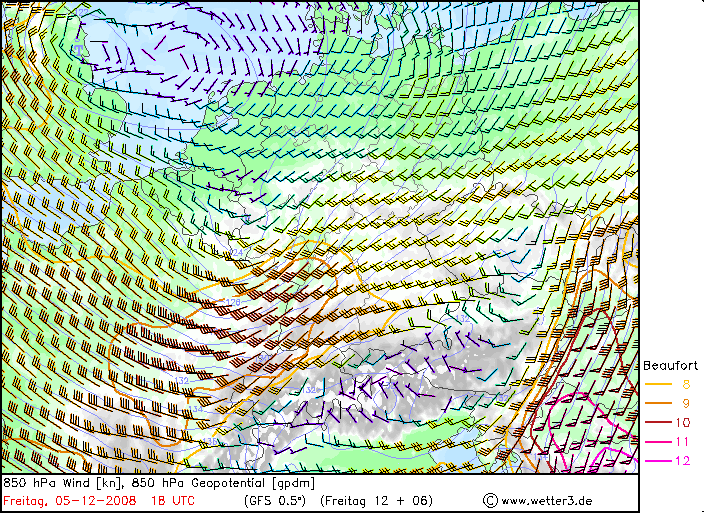Click the Beaufort 9 orange legend line
Screen dimensions: 704x513
point(658,403)
